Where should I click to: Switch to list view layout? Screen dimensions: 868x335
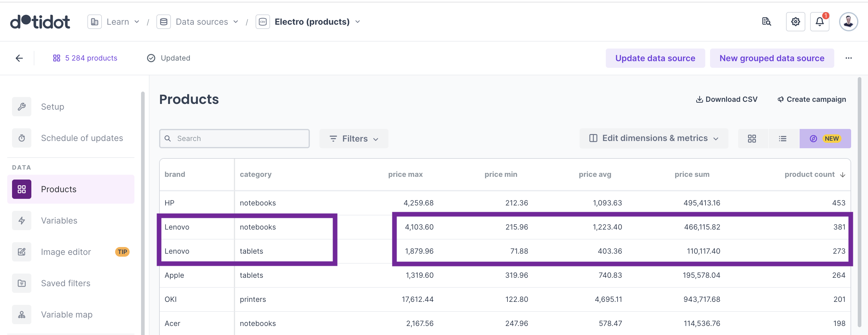pos(782,139)
